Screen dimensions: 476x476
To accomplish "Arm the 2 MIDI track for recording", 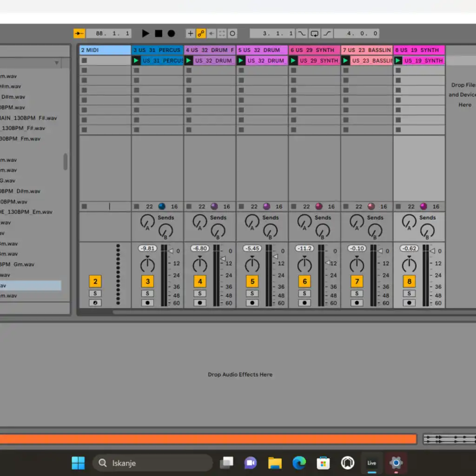I will [95, 303].
